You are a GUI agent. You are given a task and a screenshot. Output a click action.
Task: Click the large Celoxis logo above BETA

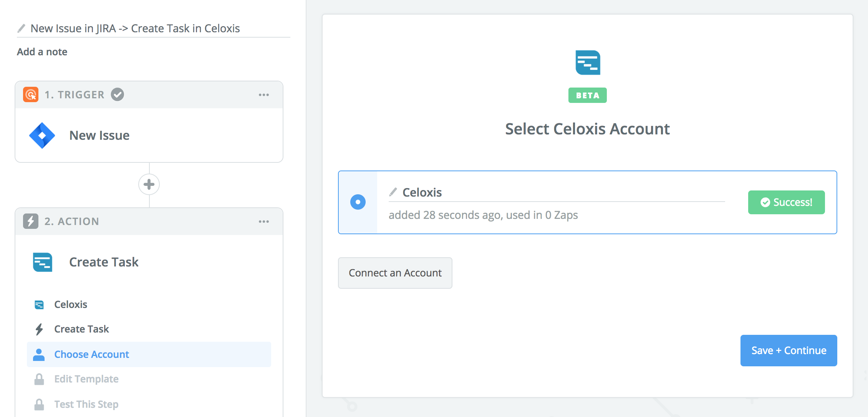click(588, 63)
